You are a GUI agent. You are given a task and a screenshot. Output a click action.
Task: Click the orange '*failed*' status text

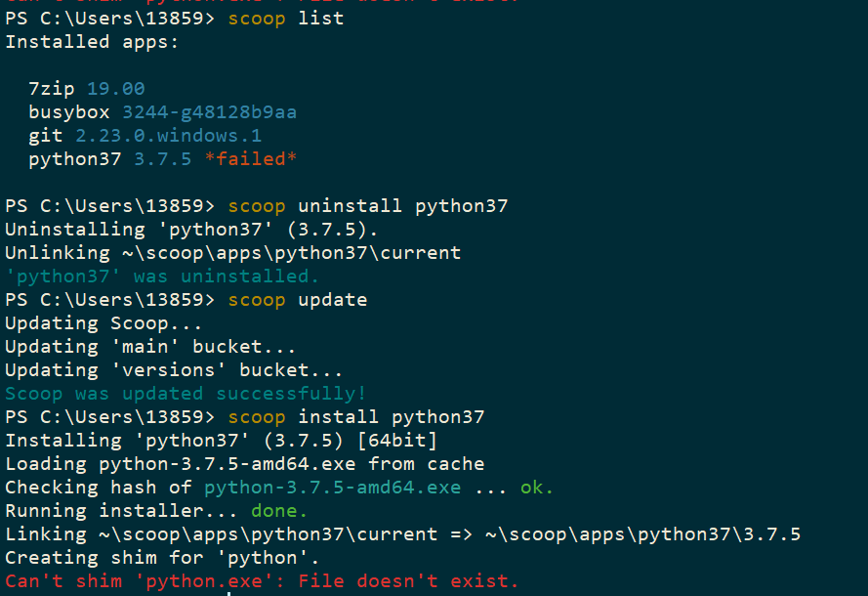coord(251,159)
